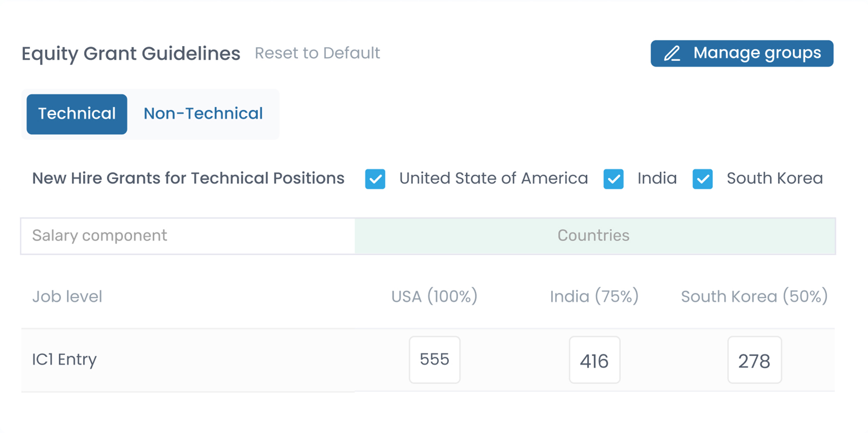Screen dimensions: 868x433
Task: Open Manage groups button
Action: 741,53
